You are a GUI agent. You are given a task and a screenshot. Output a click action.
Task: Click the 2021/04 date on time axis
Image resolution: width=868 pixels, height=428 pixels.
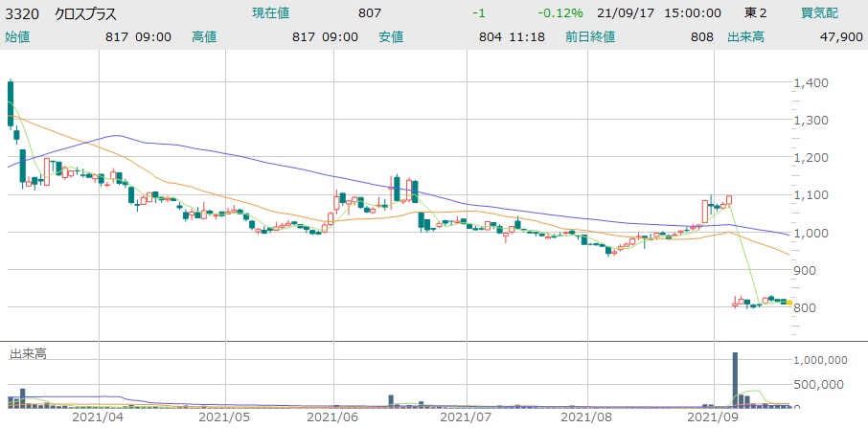pyautogui.click(x=100, y=417)
